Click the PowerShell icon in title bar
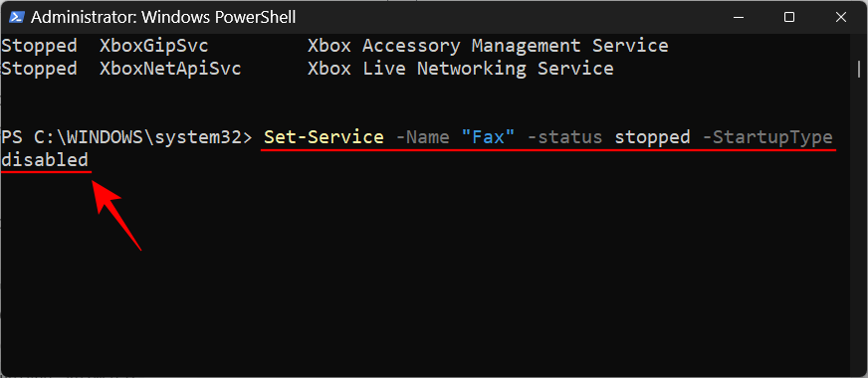The height and width of the screenshot is (378, 868). pos(16,17)
